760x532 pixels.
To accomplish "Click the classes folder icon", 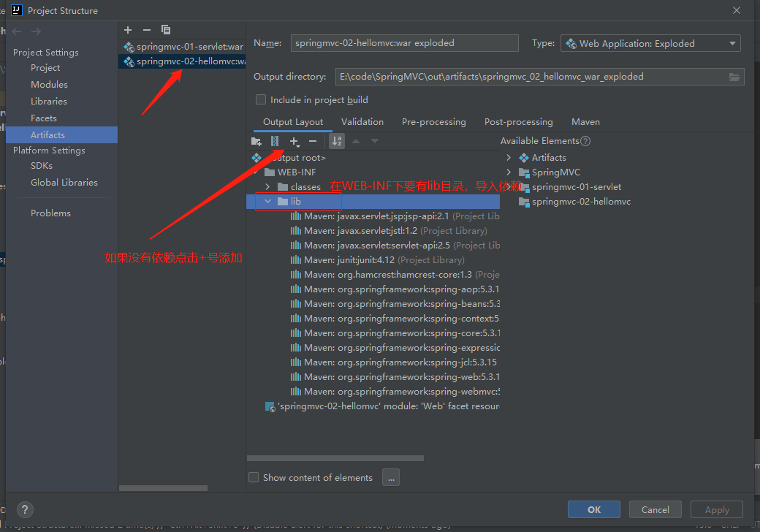I will coord(283,187).
